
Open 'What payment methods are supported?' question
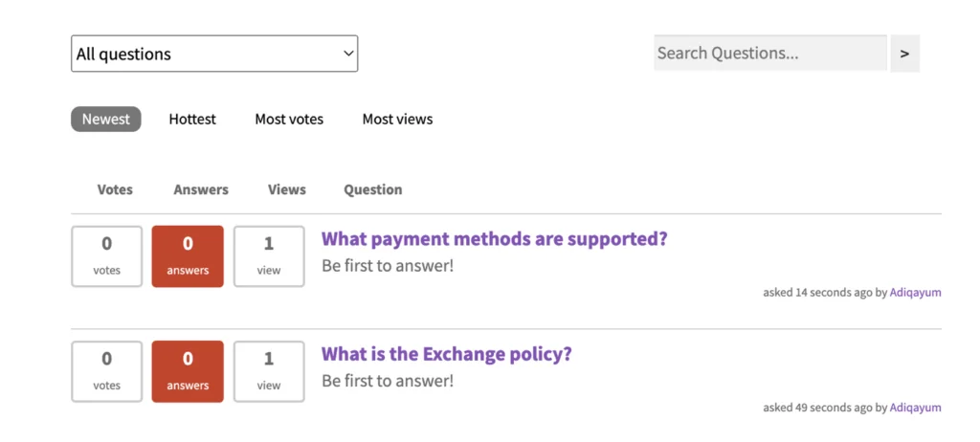[494, 239]
